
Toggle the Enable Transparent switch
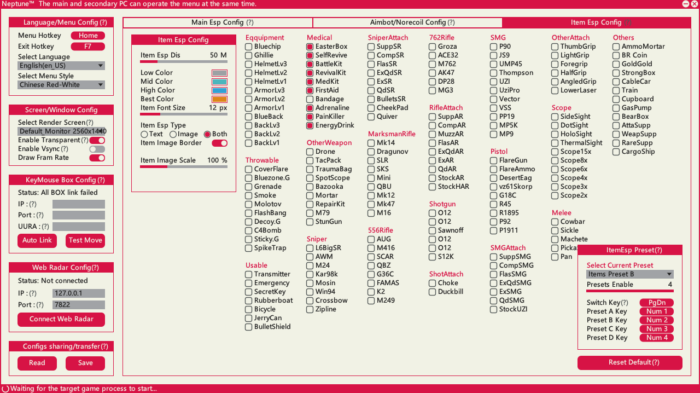97,140
